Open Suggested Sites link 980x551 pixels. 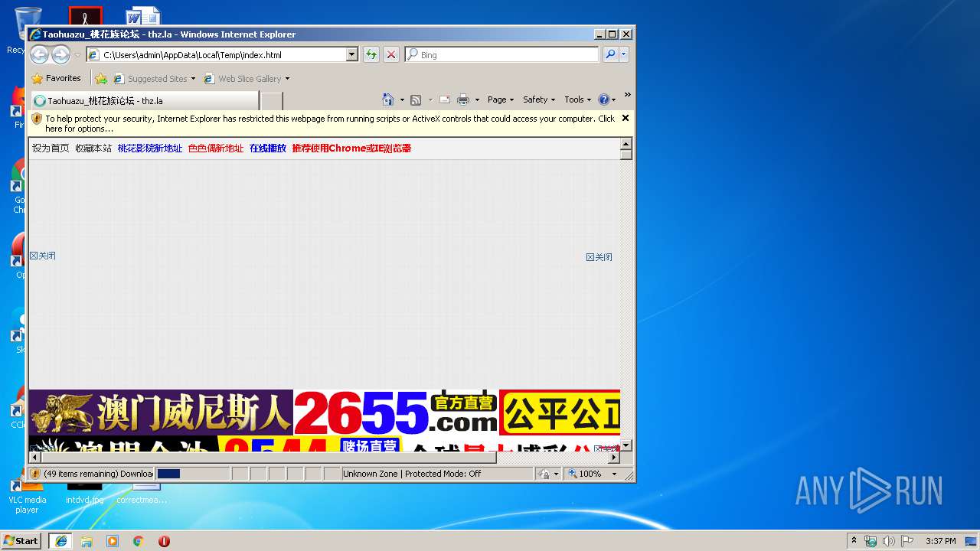tap(155, 78)
